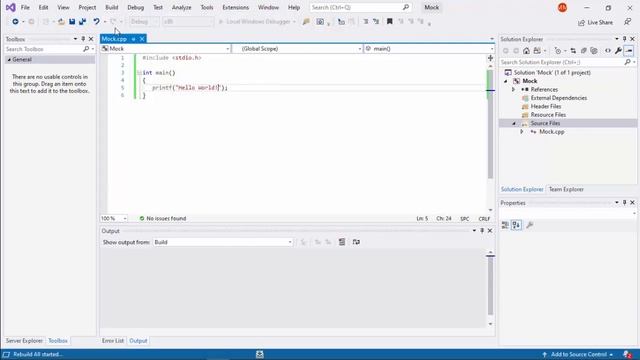Click Switch Views icon in Solution Explorer

click(537, 51)
